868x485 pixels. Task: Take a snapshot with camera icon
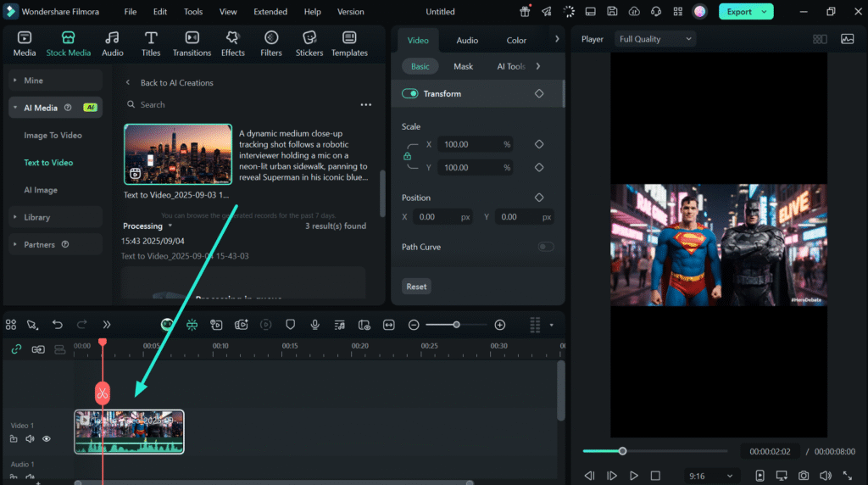coord(804,476)
